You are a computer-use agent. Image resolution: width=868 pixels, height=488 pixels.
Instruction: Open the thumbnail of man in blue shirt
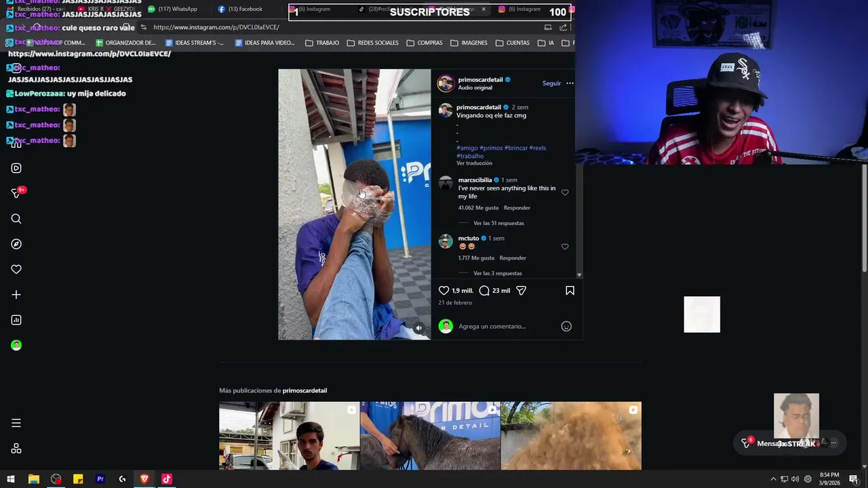(x=290, y=436)
